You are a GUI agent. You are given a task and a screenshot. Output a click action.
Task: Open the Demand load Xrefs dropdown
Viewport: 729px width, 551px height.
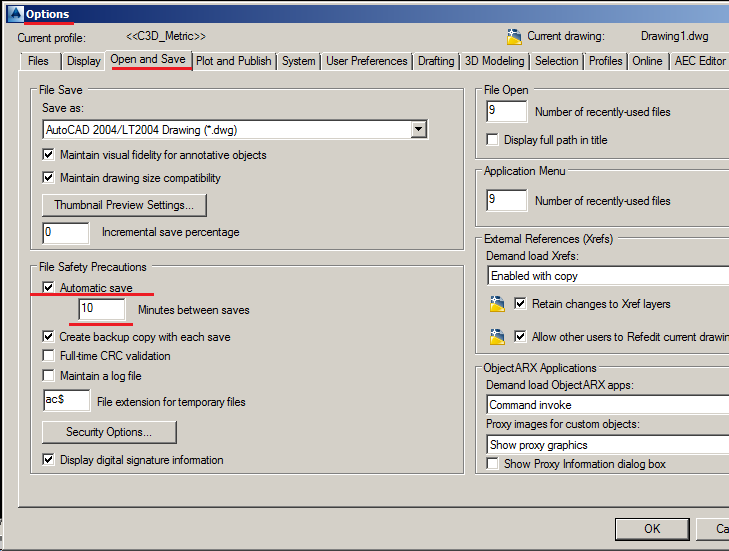click(608, 276)
